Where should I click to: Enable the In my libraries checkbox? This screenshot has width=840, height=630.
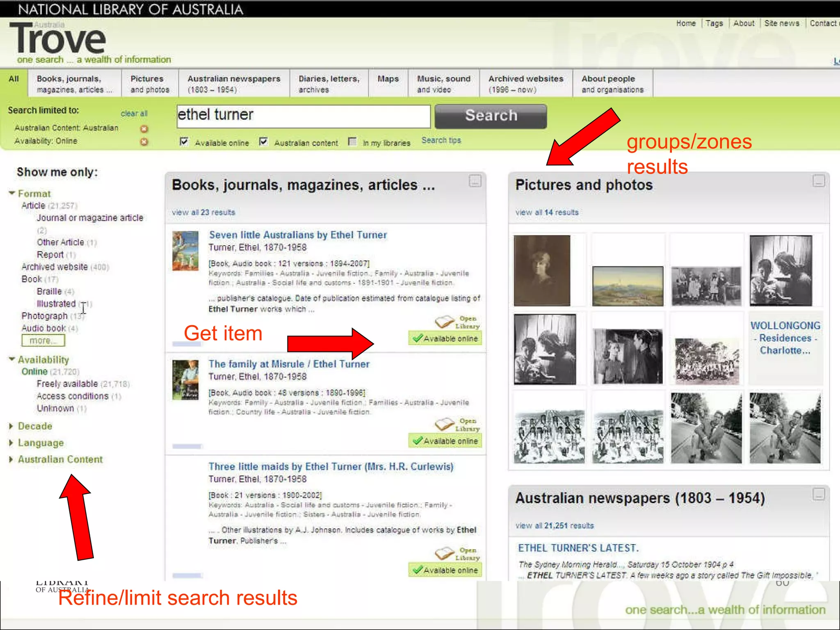352,142
